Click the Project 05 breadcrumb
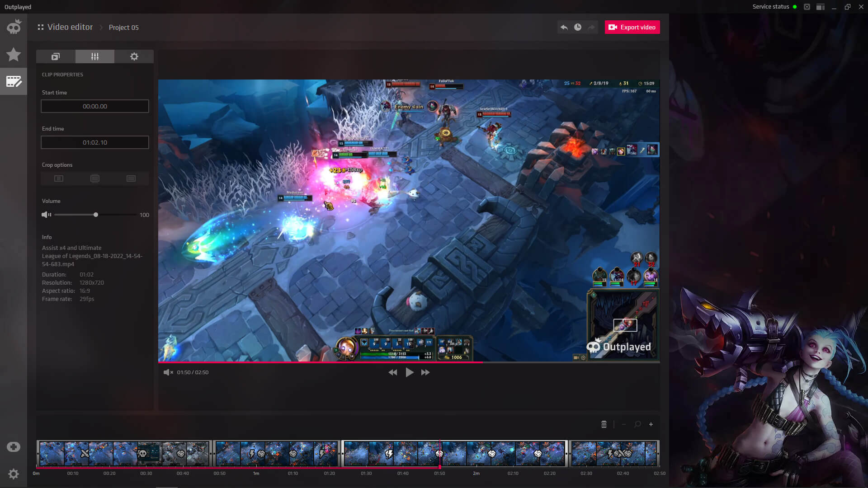Image resolution: width=868 pixels, height=488 pixels. point(123,27)
